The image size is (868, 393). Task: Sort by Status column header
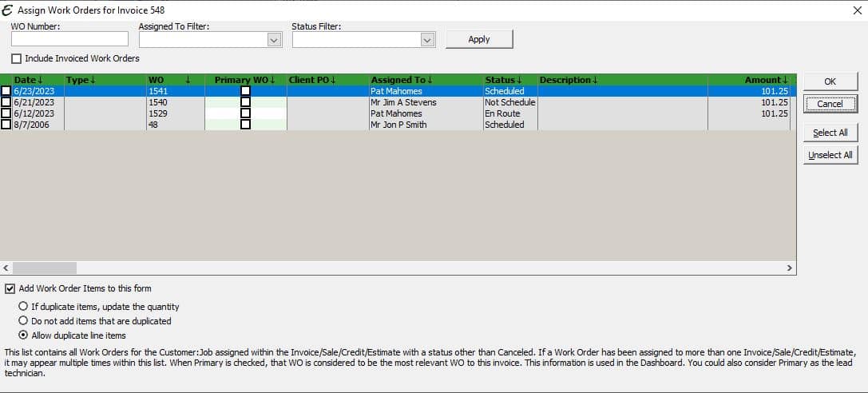pyautogui.click(x=503, y=80)
